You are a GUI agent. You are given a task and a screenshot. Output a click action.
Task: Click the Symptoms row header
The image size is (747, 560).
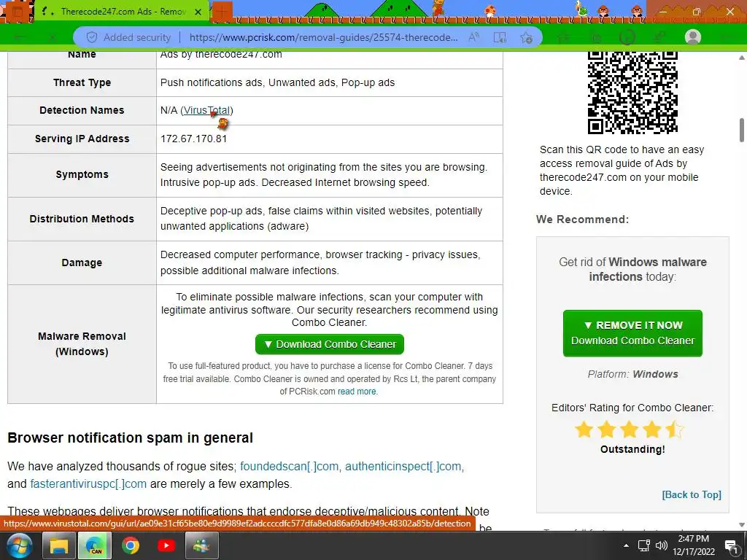click(82, 175)
